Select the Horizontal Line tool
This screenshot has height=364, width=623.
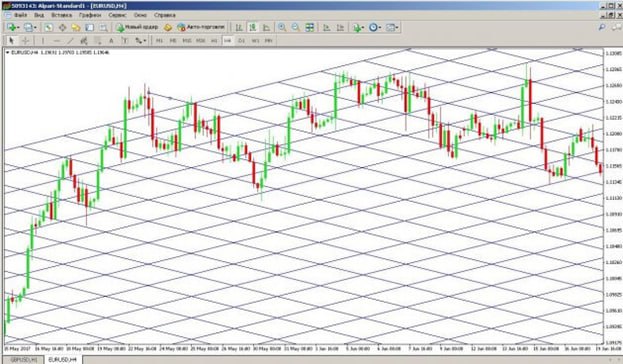[x=57, y=41]
